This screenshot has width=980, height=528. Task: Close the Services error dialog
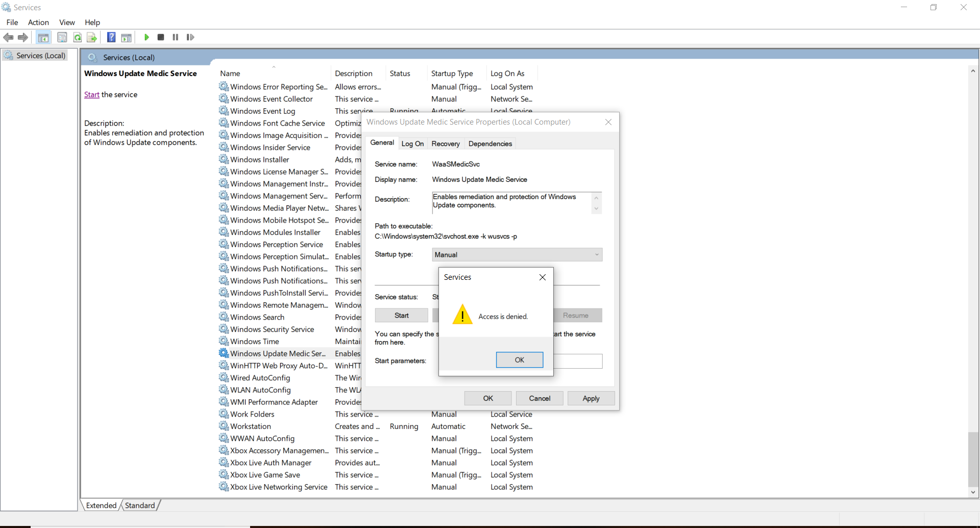[543, 277]
